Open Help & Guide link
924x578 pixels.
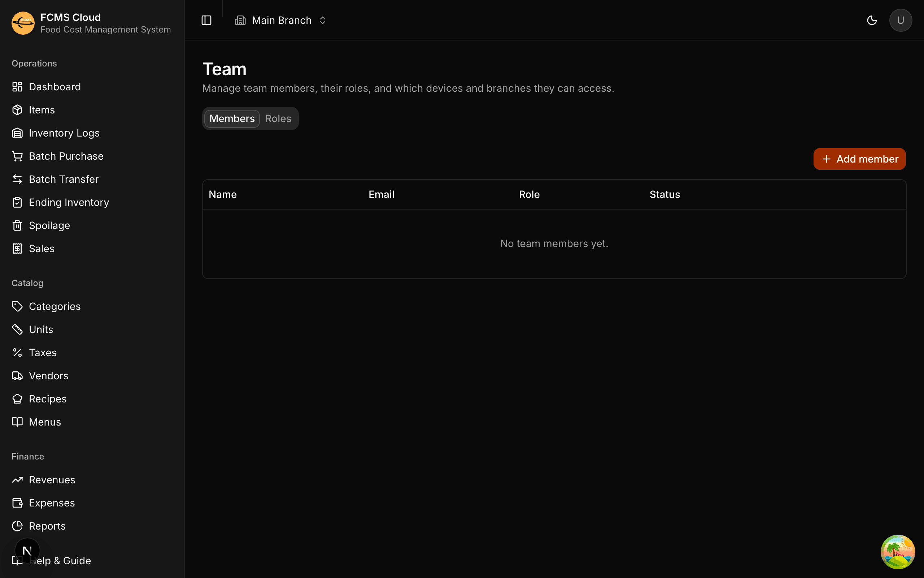[92, 561]
